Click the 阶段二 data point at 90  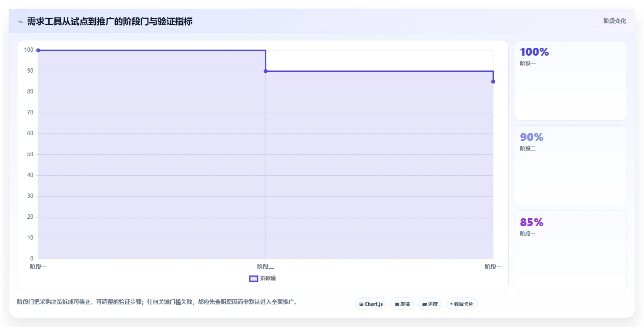tap(265, 71)
